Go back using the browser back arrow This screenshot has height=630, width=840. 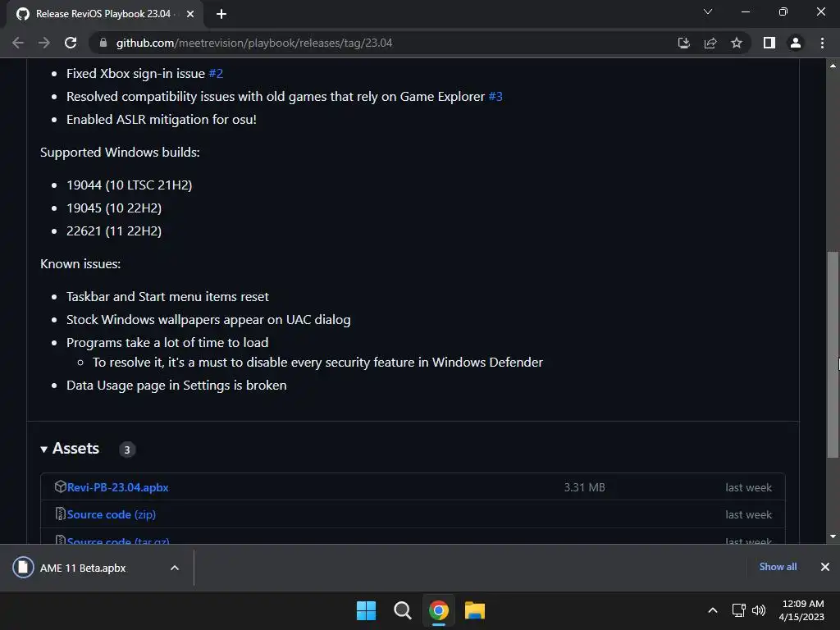click(18, 43)
